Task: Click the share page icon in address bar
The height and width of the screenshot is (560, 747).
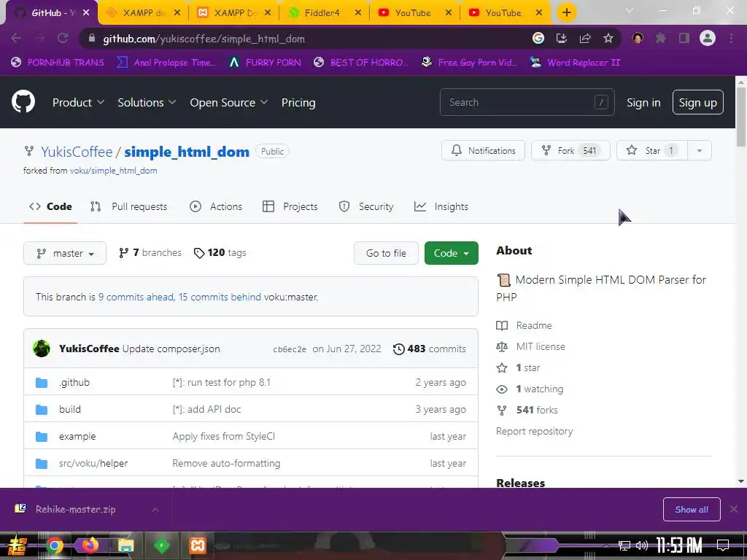Action: point(585,39)
